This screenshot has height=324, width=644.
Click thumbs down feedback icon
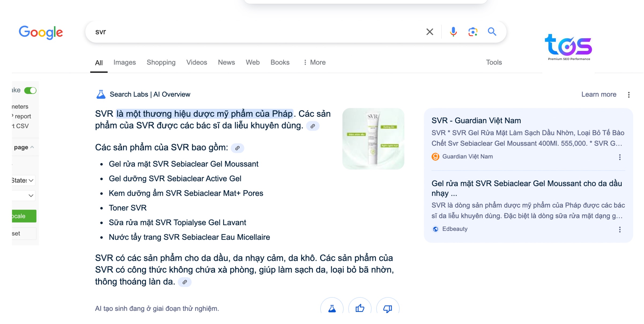click(388, 308)
